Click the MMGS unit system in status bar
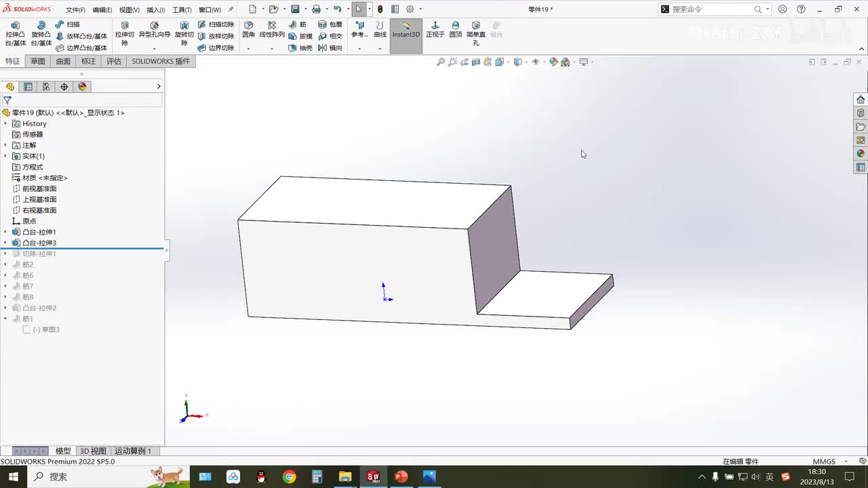 (824, 462)
